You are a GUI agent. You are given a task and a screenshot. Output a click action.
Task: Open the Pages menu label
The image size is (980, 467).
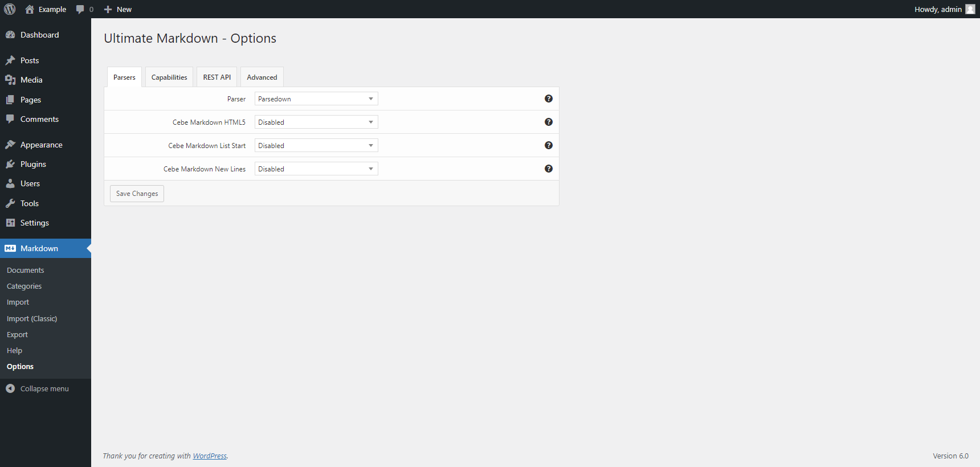click(31, 100)
